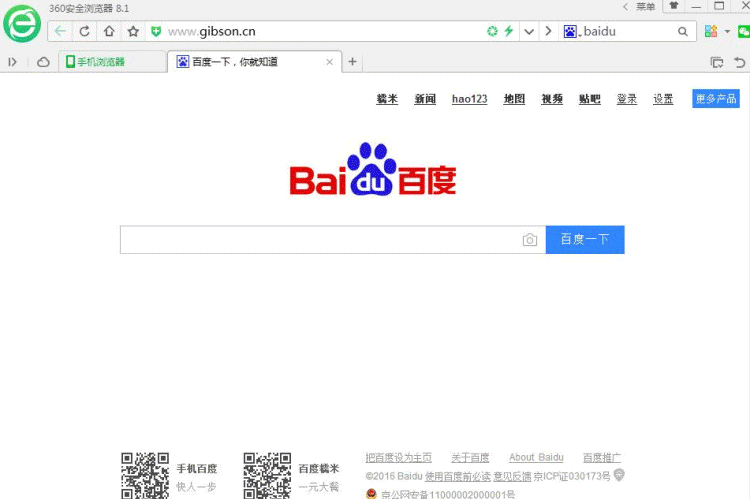Open the extensions grid icon
The height and width of the screenshot is (499, 750).
[711, 32]
